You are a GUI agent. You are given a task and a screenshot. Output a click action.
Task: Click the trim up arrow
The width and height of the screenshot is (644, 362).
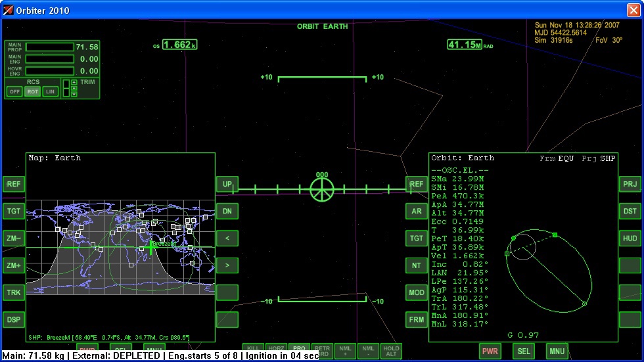(74, 82)
